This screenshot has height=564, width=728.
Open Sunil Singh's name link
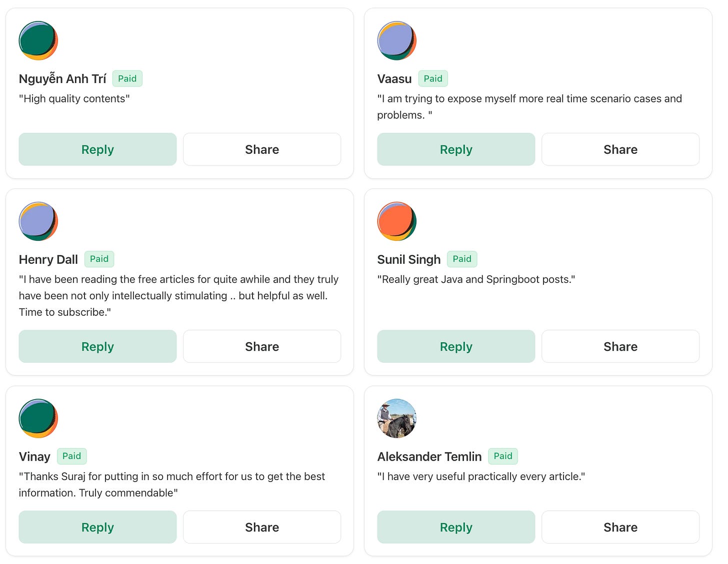click(x=409, y=259)
